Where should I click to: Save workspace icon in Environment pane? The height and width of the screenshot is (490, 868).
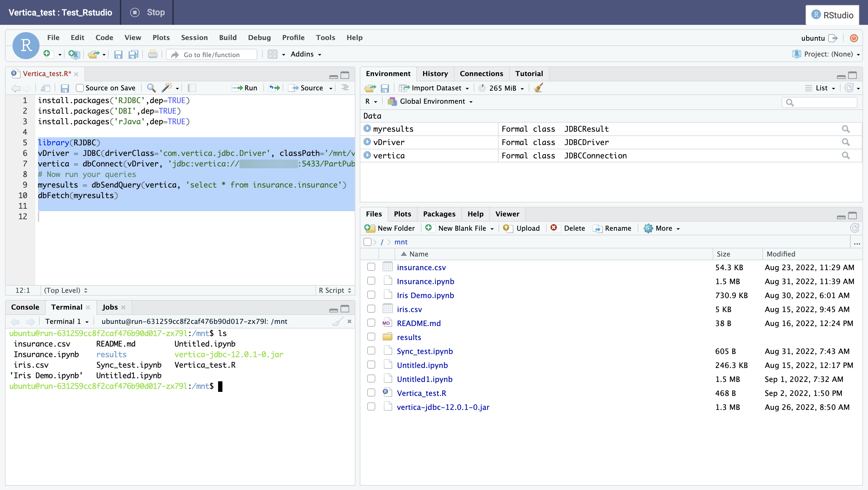coord(385,88)
